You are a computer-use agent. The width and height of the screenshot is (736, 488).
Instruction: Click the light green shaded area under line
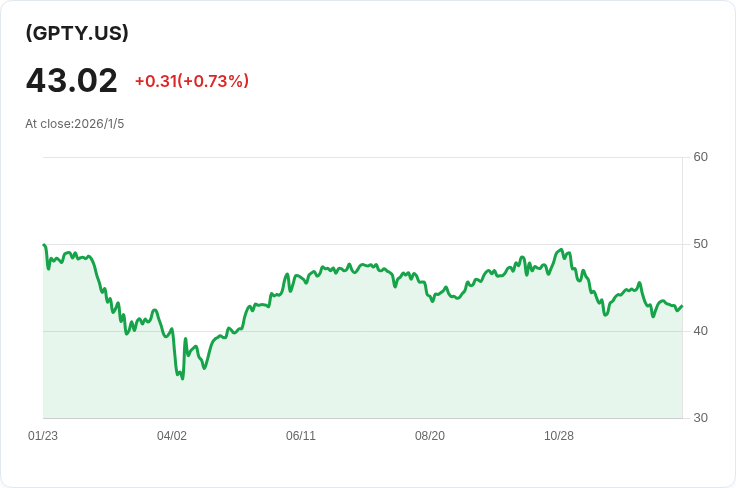[400, 370]
